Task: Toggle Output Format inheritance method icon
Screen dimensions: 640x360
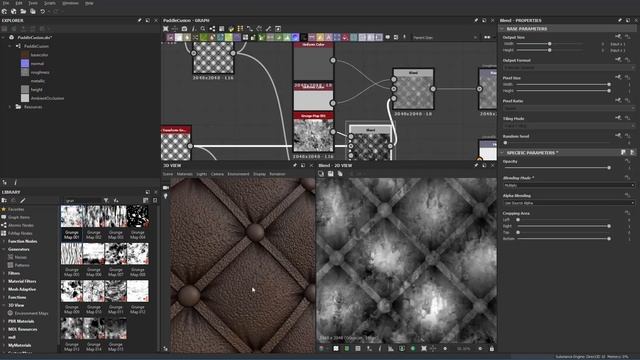Action: click(618, 60)
